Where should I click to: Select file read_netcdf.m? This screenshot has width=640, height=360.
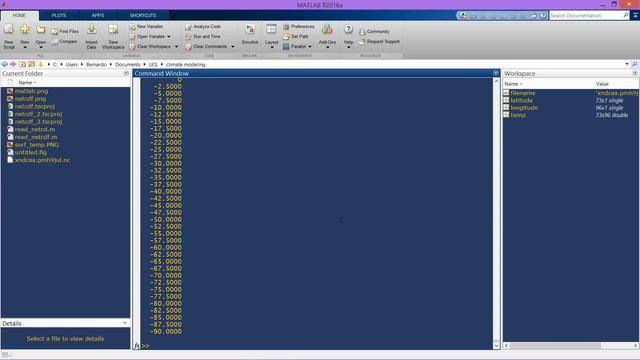pyautogui.click(x=36, y=137)
